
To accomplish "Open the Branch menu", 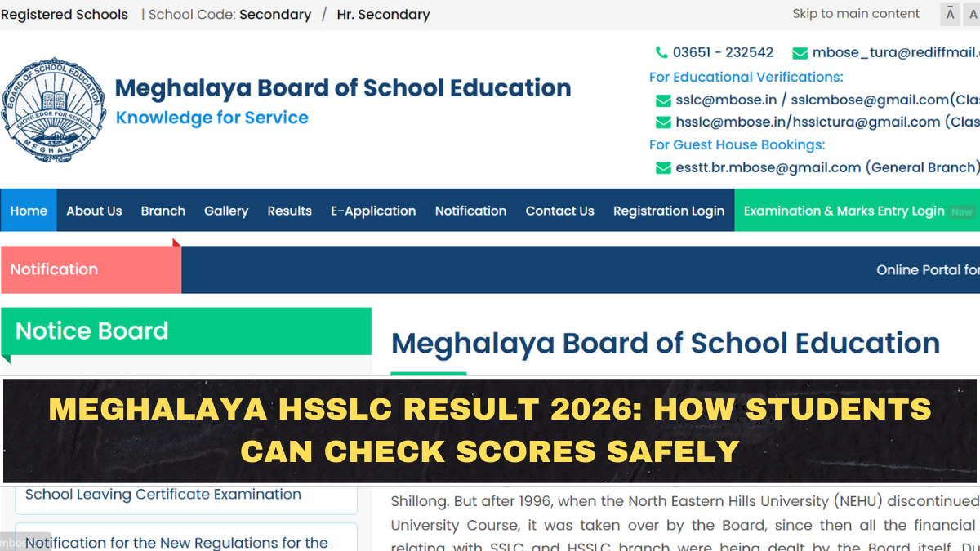I will point(163,211).
